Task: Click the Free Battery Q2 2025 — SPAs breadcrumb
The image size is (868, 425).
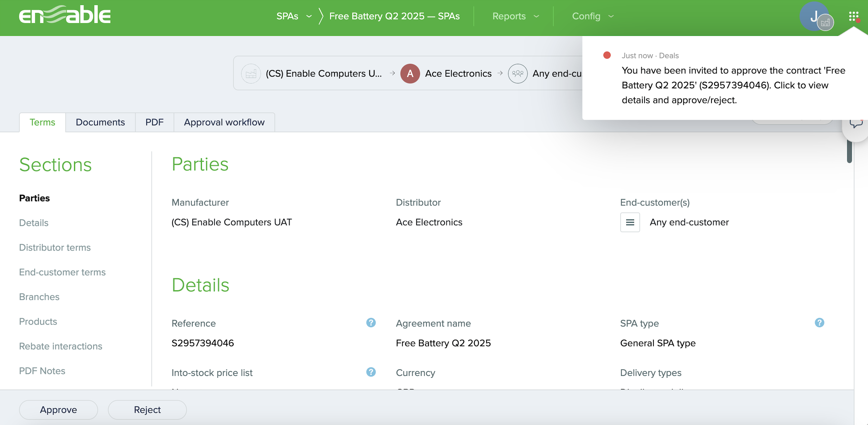Action: pos(394,16)
